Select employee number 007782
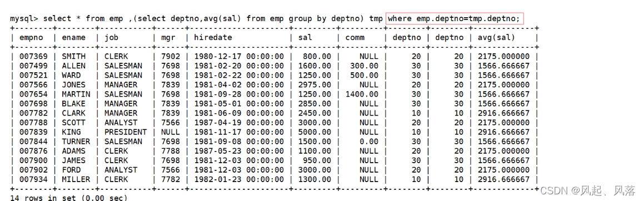This screenshot has width=644, height=201. pos(34,113)
